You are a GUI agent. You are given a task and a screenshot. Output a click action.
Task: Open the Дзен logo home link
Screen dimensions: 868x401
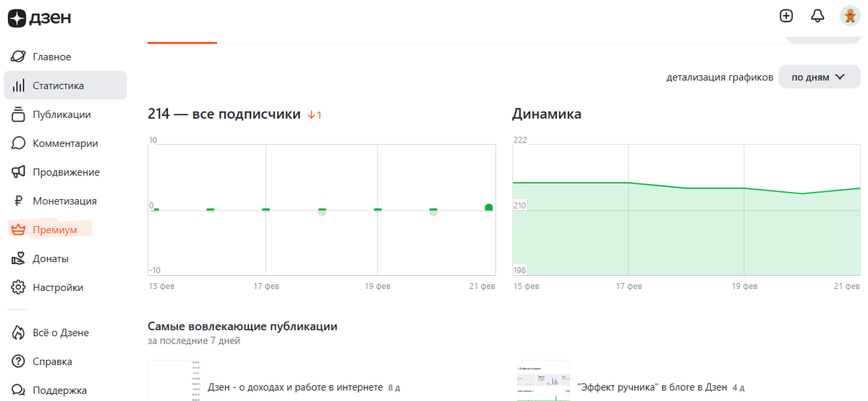coord(40,18)
